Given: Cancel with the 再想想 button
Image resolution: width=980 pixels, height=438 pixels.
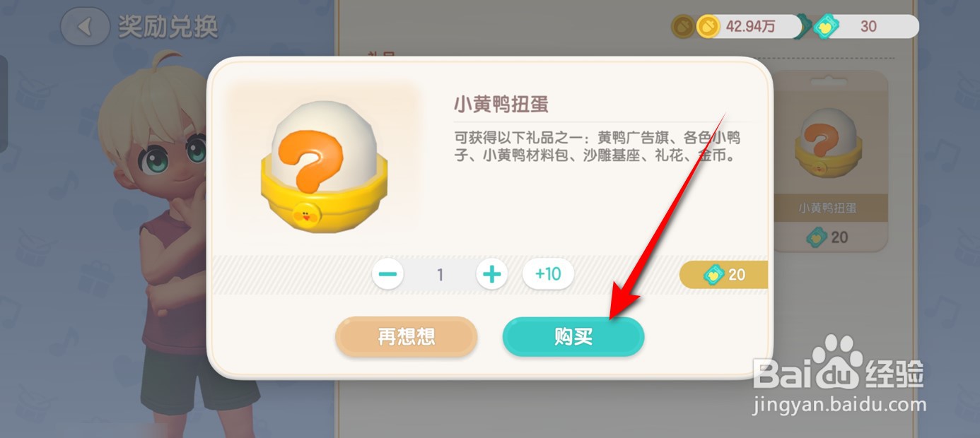Looking at the screenshot, I should pos(407,337).
